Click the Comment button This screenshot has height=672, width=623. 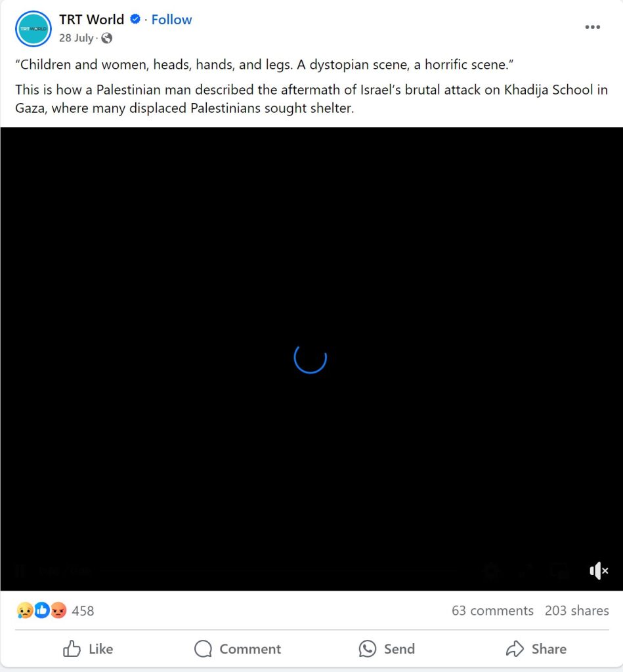[x=238, y=649]
